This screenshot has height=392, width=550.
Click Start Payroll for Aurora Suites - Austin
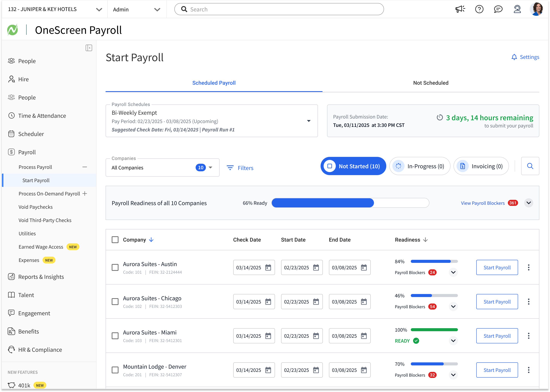[x=497, y=267]
